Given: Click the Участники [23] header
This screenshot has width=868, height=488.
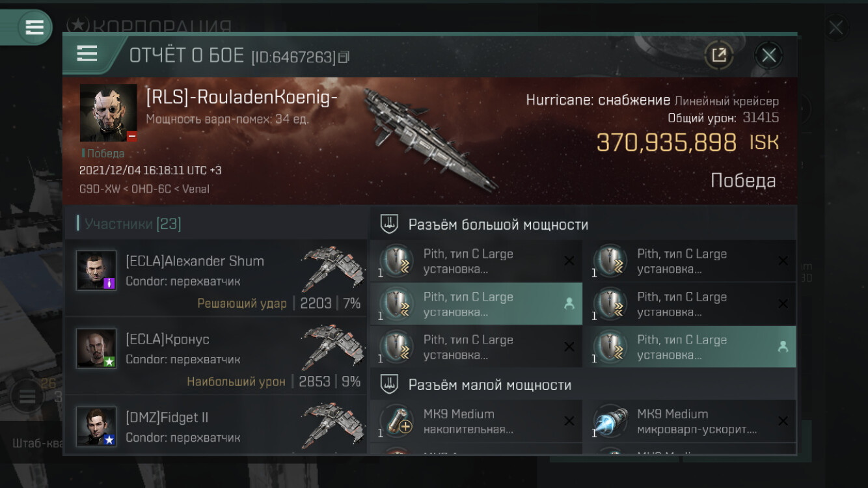Looking at the screenshot, I should pos(129,224).
